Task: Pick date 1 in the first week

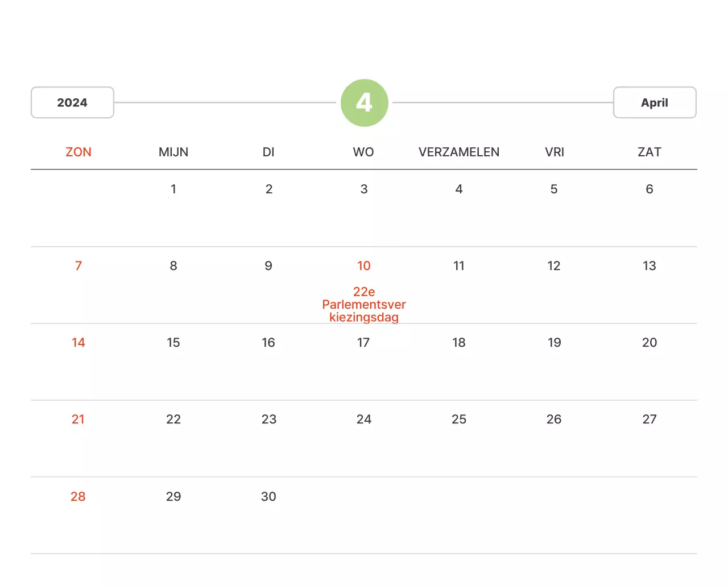Action: point(173,189)
